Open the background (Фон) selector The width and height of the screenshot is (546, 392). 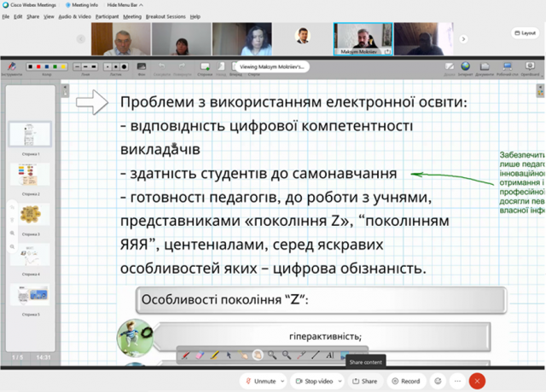coord(142,66)
